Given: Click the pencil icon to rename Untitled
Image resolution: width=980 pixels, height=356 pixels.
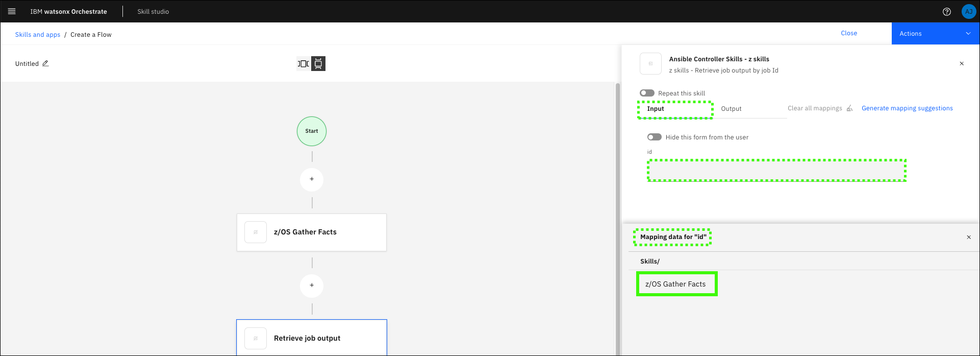Looking at the screenshot, I should 45,63.
